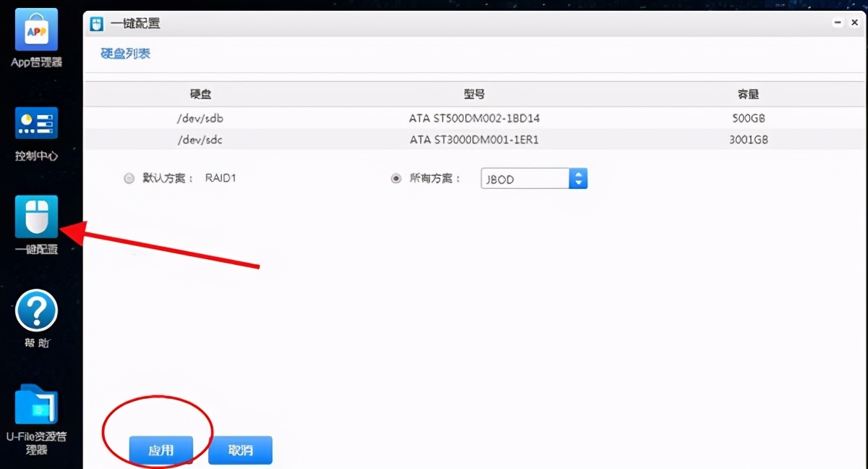Click the 应用 (Apply) button
868x469 pixels.
point(161,449)
